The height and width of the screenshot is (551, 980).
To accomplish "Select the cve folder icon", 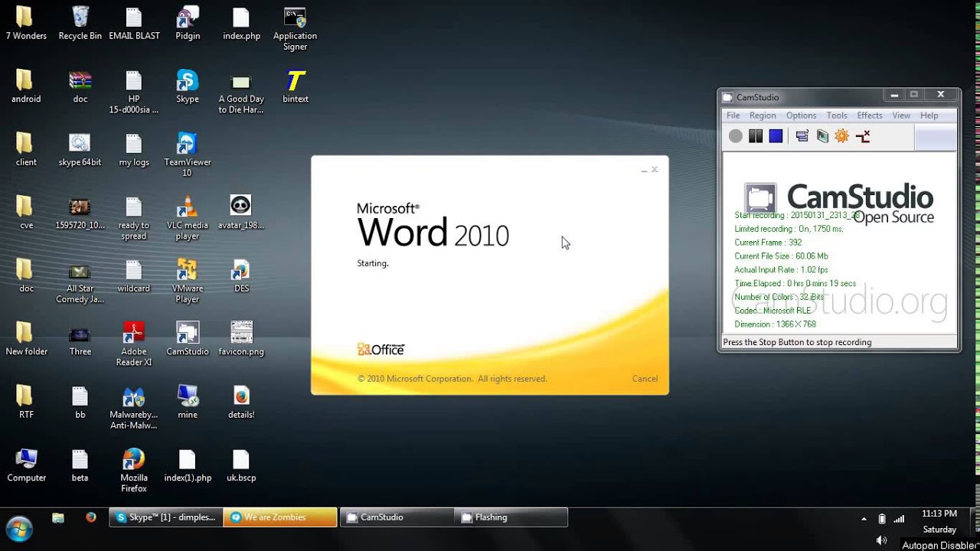I will click(x=26, y=213).
